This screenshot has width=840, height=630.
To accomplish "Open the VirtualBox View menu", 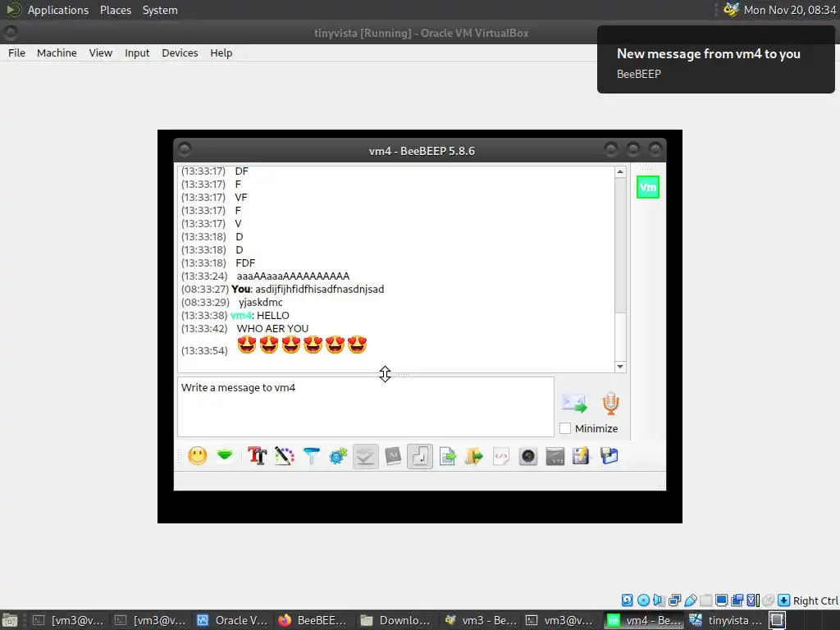I will [x=101, y=53].
